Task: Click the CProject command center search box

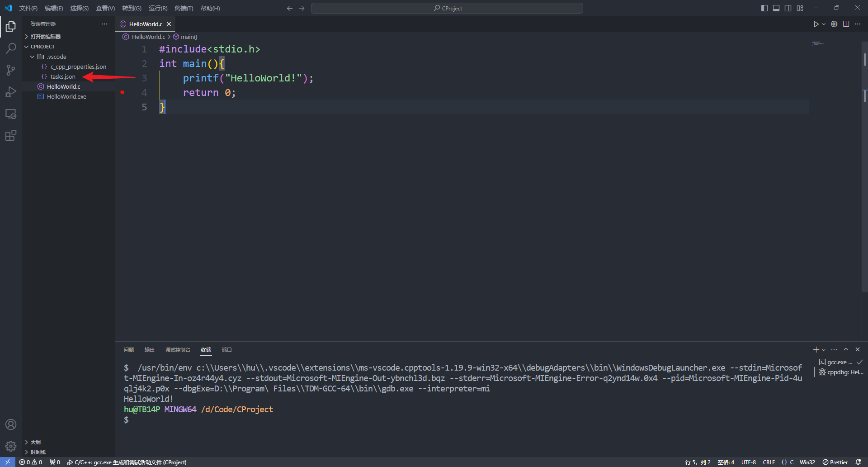Action: [x=447, y=8]
